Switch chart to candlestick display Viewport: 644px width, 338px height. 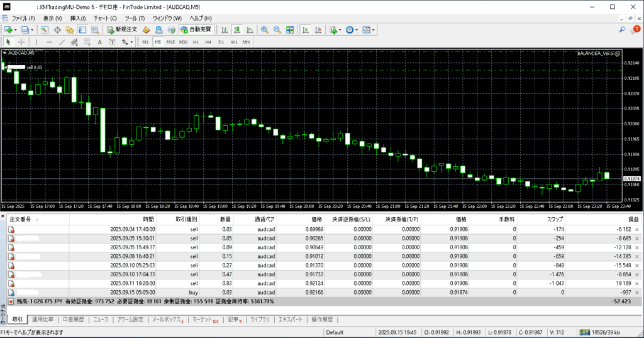coord(238,30)
